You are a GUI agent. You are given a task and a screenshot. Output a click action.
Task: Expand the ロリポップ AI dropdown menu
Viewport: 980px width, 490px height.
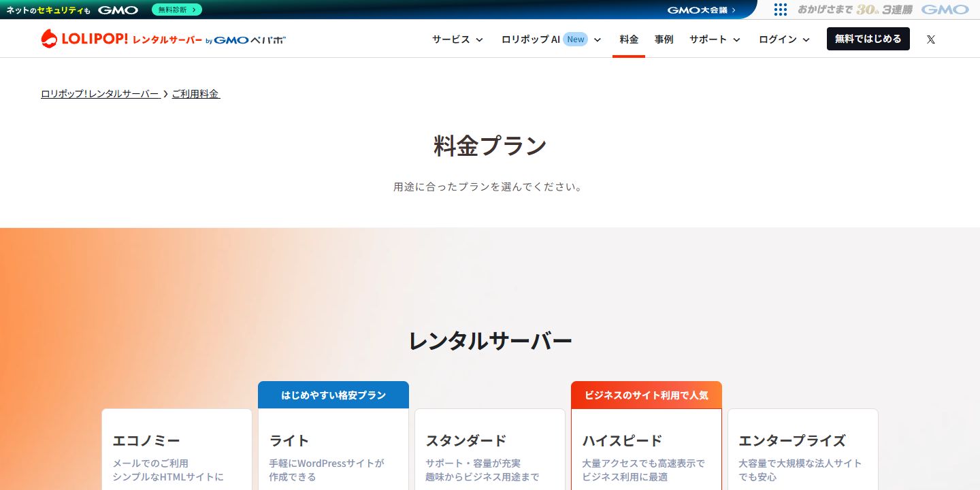point(551,39)
